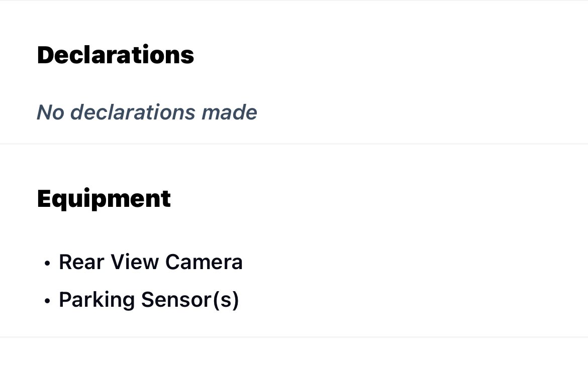Click the word 'Rear' in equipment list
The image size is (588, 365).
coord(81,262)
